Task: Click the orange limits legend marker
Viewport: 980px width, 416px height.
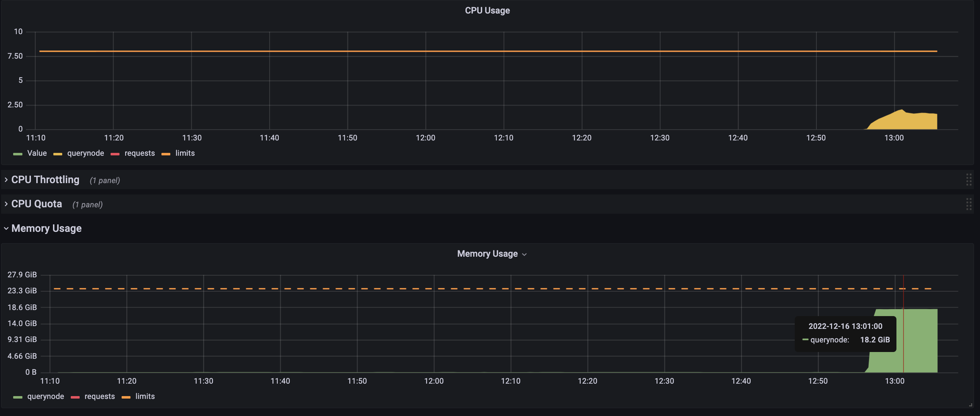Action: pos(166,154)
